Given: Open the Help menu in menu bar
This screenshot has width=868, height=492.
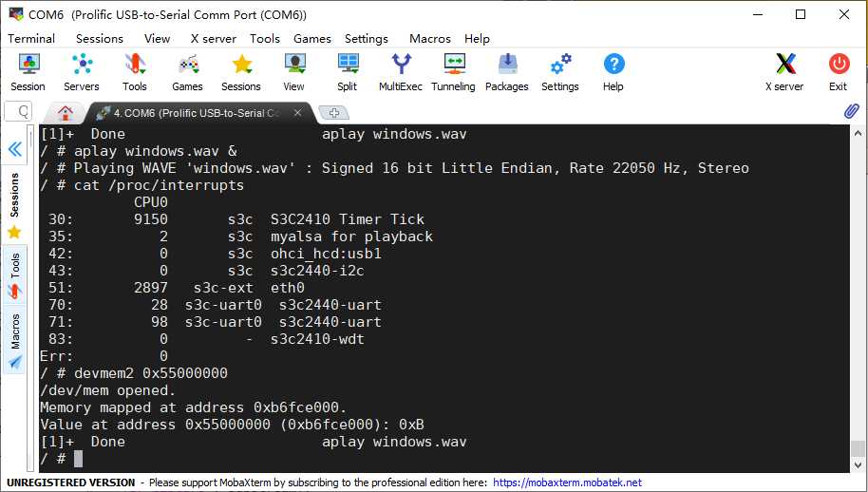Looking at the screenshot, I should 477,38.
